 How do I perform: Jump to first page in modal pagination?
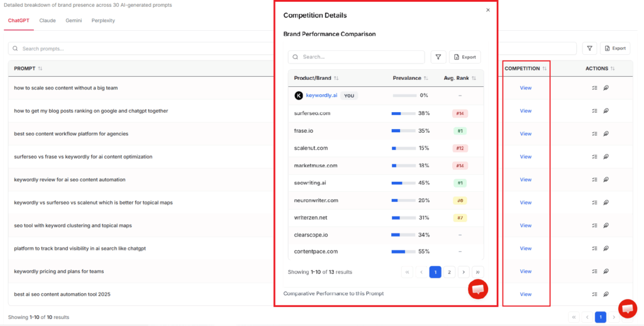point(407,272)
